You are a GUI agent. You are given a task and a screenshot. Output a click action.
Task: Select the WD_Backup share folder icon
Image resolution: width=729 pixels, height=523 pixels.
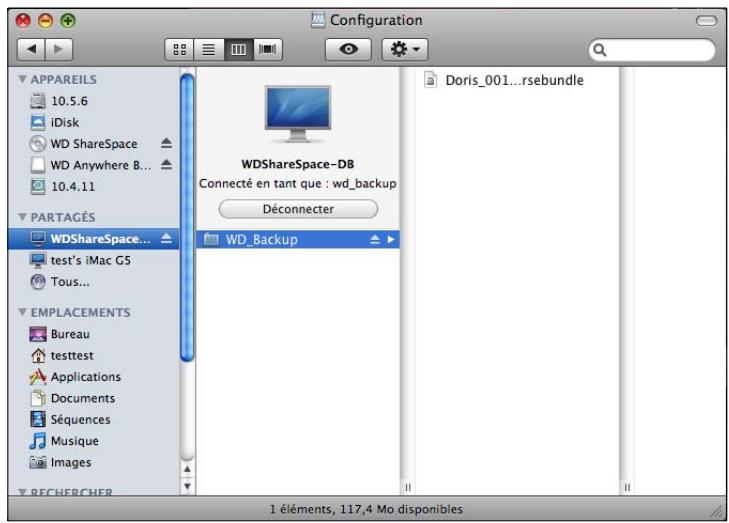pyautogui.click(x=211, y=239)
